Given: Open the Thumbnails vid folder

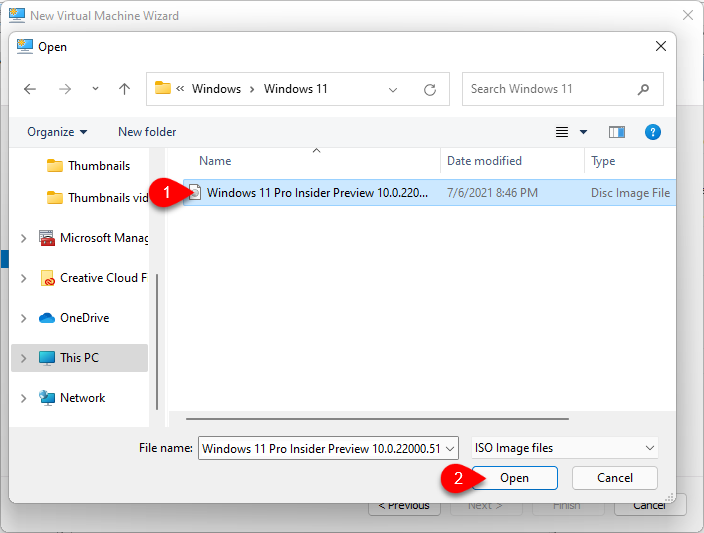Looking at the screenshot, I should [97, 198].
